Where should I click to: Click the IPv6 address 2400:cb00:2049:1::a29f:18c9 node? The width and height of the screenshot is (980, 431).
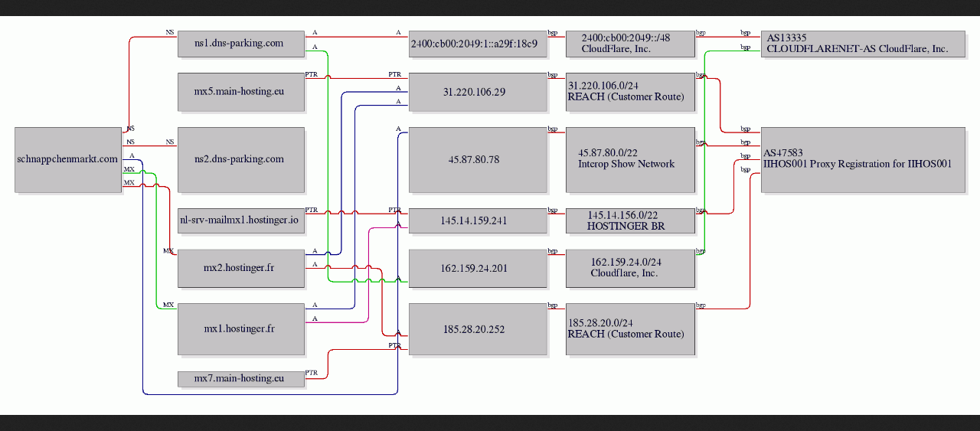478,44
